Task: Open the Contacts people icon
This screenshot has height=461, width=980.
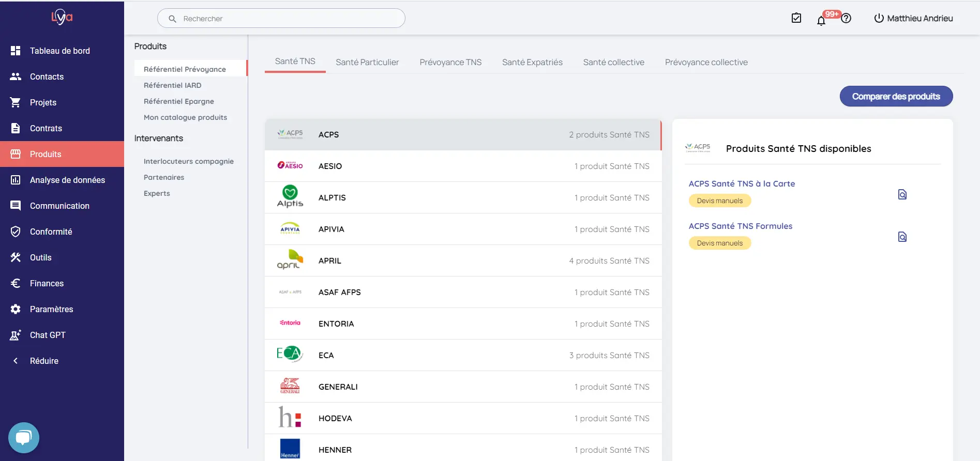Action: 16,76
